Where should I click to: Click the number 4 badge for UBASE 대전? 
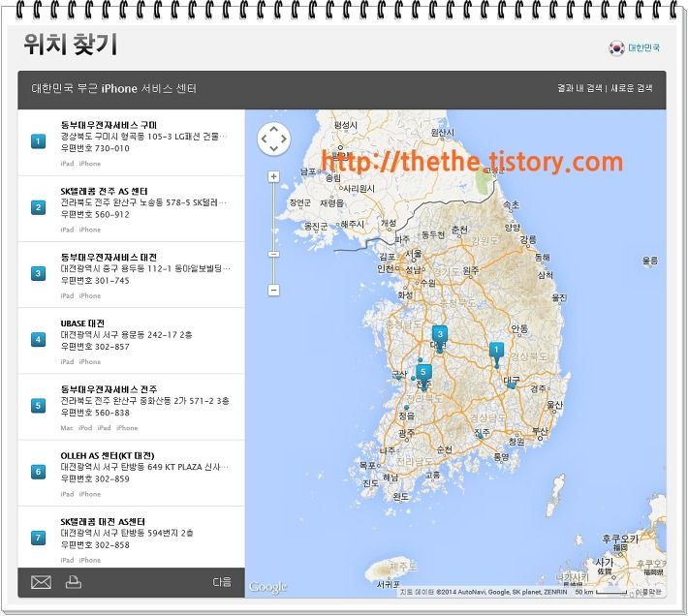click(x=38, y=339)
